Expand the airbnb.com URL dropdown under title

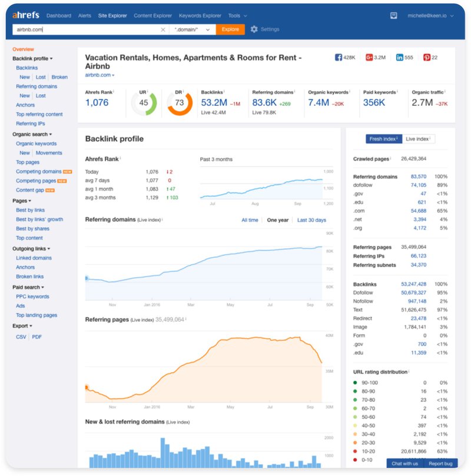tap(99, 75)
